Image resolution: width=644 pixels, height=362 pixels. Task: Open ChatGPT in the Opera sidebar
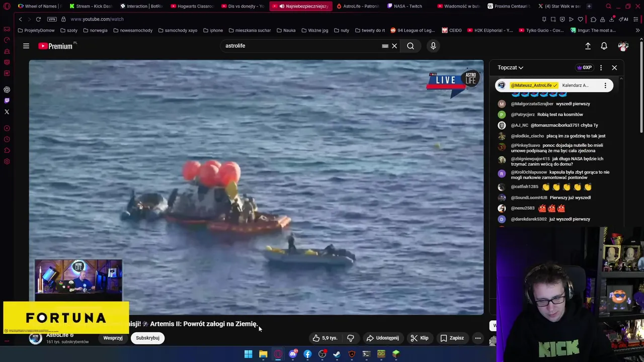tap(7, 89)
